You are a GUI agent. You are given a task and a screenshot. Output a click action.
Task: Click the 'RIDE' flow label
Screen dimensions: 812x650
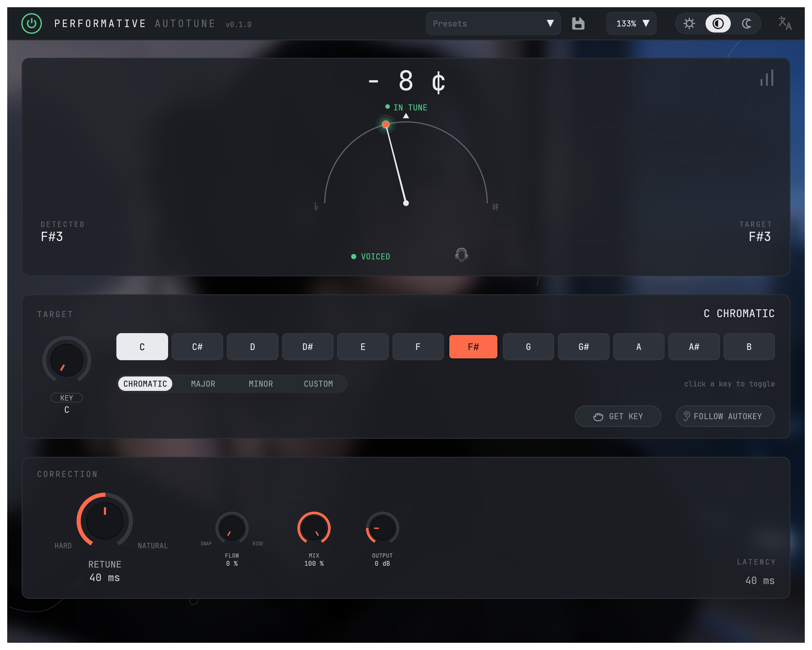click(x=258, y=543)
